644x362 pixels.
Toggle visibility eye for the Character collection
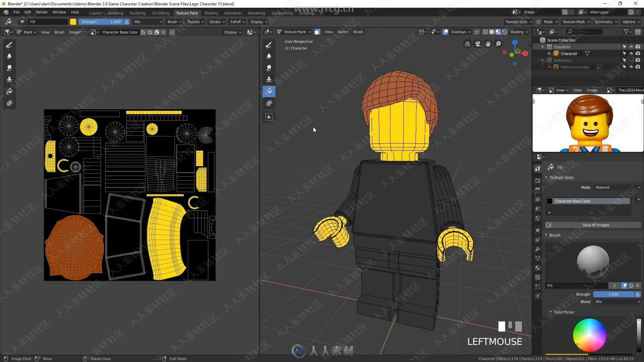coord(631,47)
